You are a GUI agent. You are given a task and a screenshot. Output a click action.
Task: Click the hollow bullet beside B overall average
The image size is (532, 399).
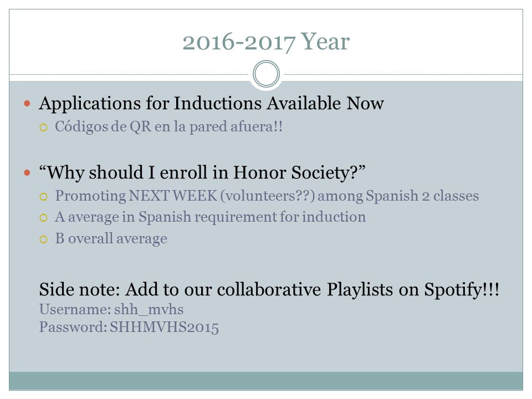(x=43, y=239)
